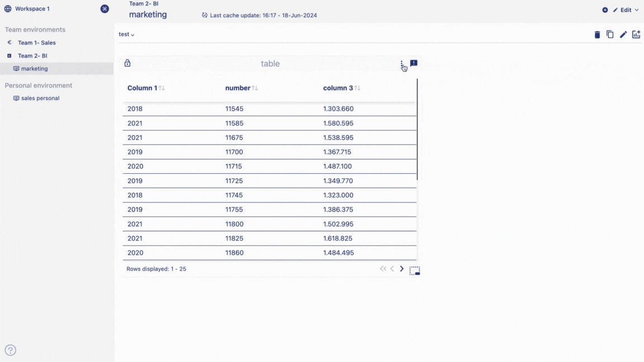Screen dimensions: 644x362
Task: Go to next page of table rows
Action: click(401, 269)
